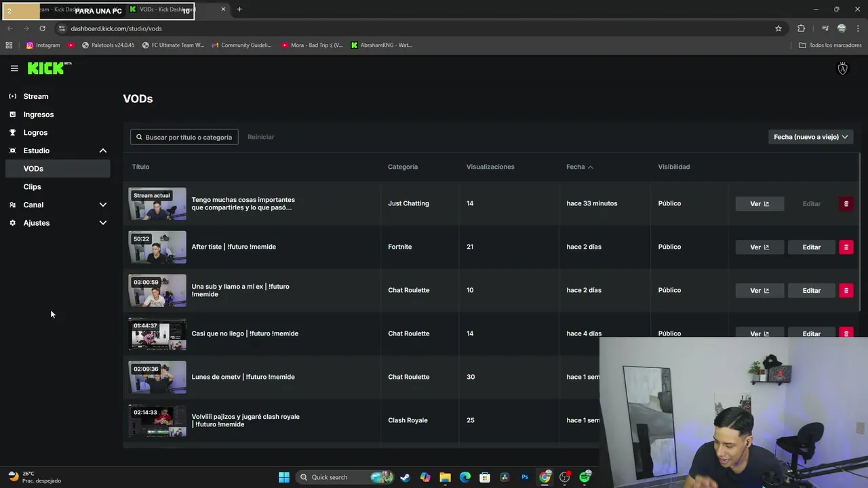Screen dimensions: 868x488
Task: Open the YouTube icon bookmark
Action: click(71, 45)
